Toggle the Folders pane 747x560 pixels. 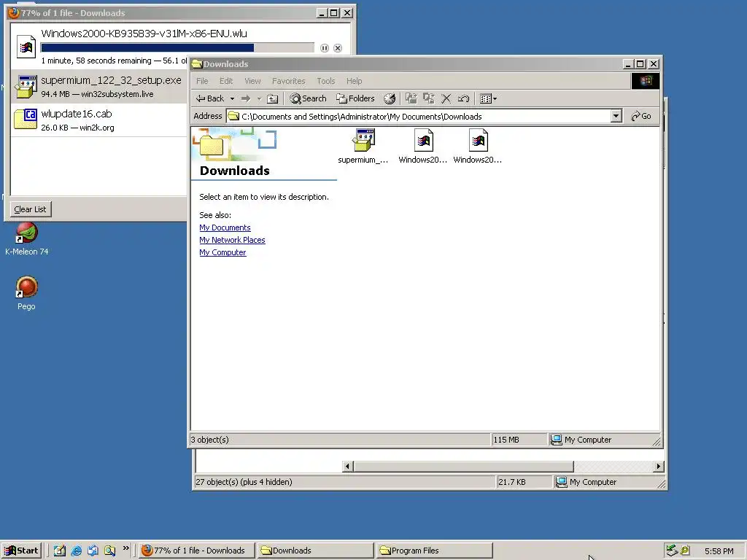(x=355, y=98)
